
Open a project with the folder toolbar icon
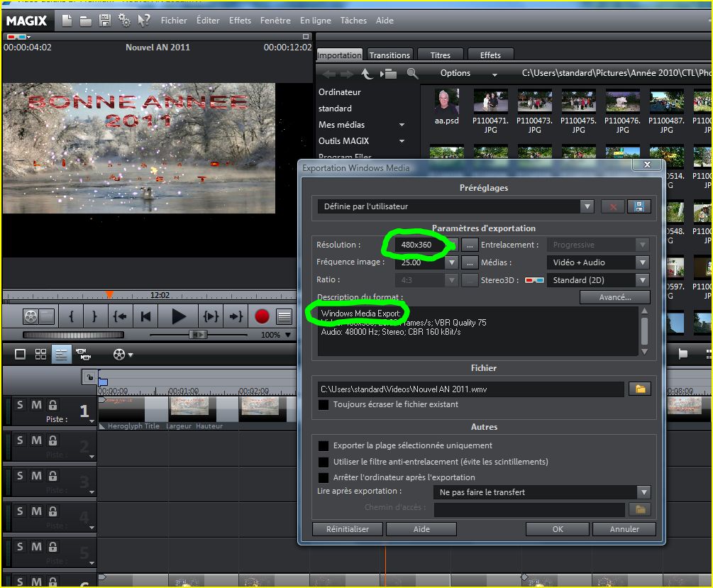click(x=85, y=21)
